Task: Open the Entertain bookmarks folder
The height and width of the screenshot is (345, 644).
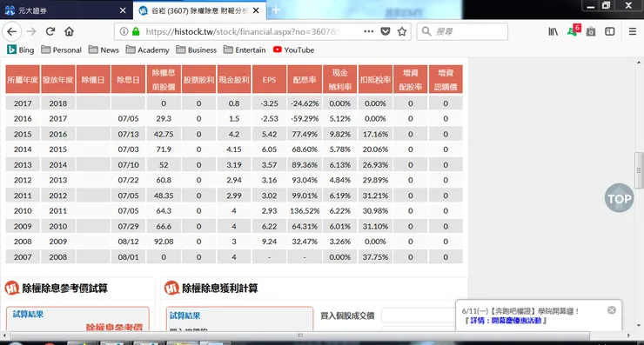Action: pos(245,50)
